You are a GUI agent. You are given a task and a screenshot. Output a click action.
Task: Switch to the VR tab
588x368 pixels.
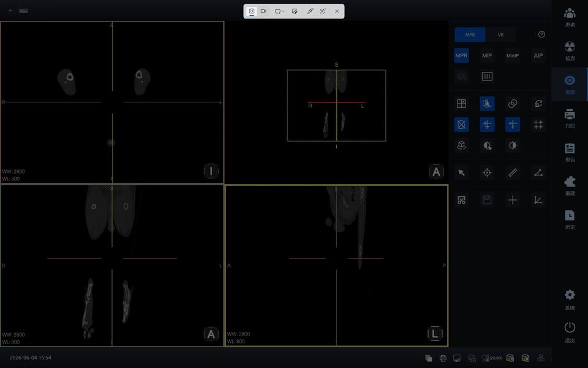(500, 34)
